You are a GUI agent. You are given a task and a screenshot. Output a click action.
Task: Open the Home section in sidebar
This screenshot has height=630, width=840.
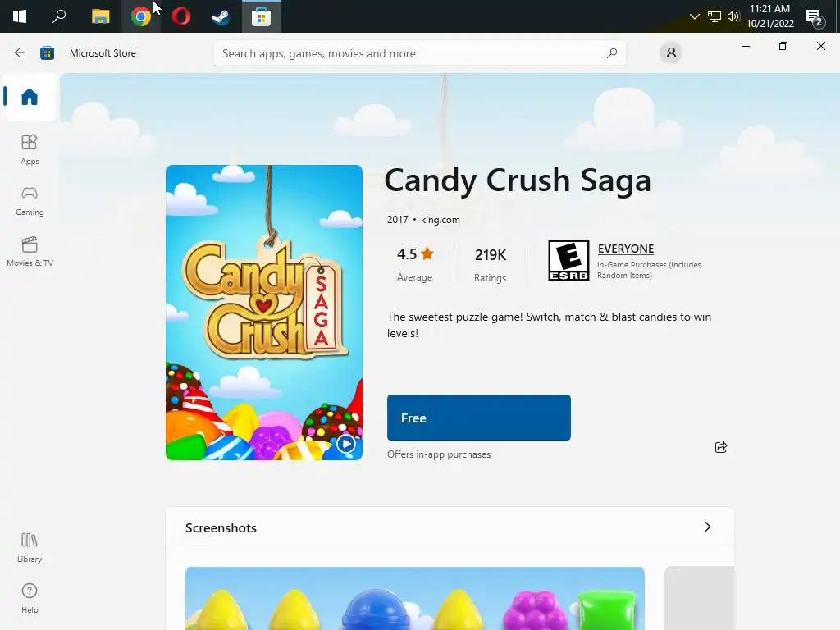[x=30, y=97]
